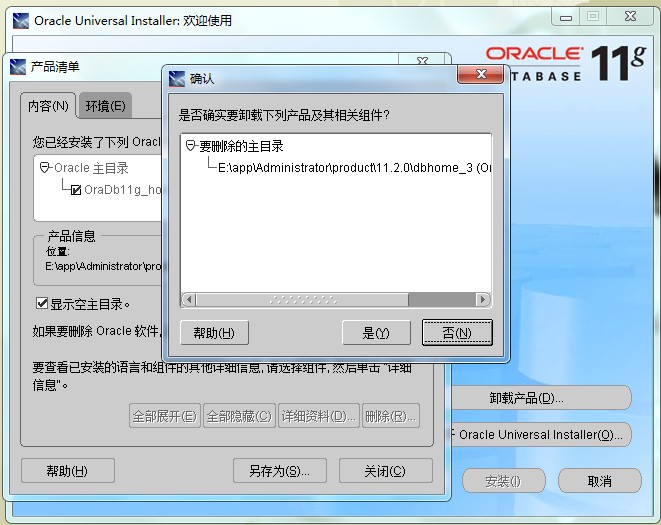Uncheck the 显示空主目录 checkbox
The width and height of the screenshot is (661, 525).
point(42,303)
